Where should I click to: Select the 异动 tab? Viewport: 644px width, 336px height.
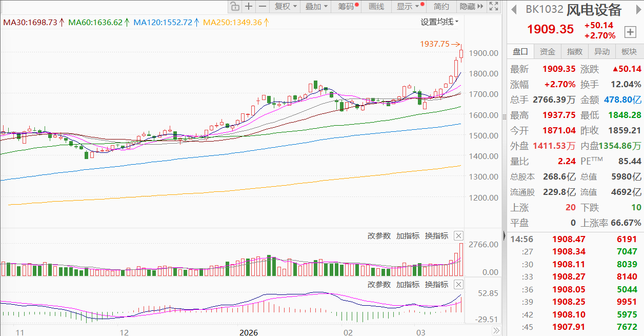click(x=601, y=51)
